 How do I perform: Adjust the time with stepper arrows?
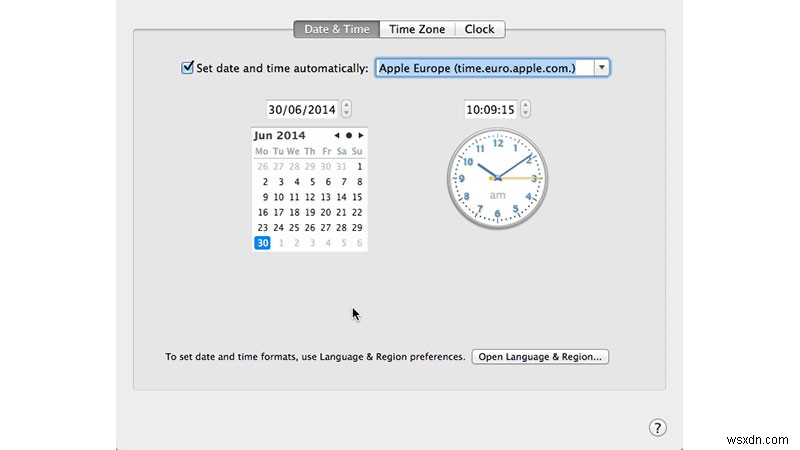tap(525, 109)
